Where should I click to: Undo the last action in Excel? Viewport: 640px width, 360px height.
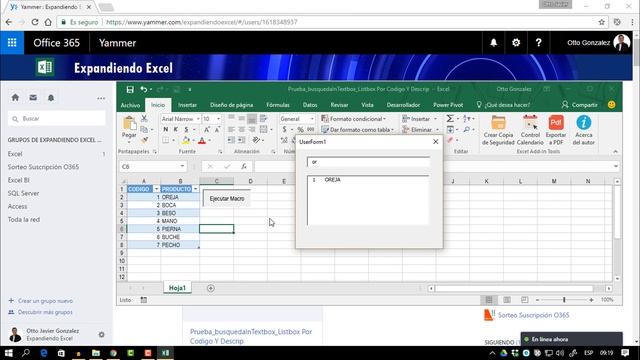(x=143, y=89)
